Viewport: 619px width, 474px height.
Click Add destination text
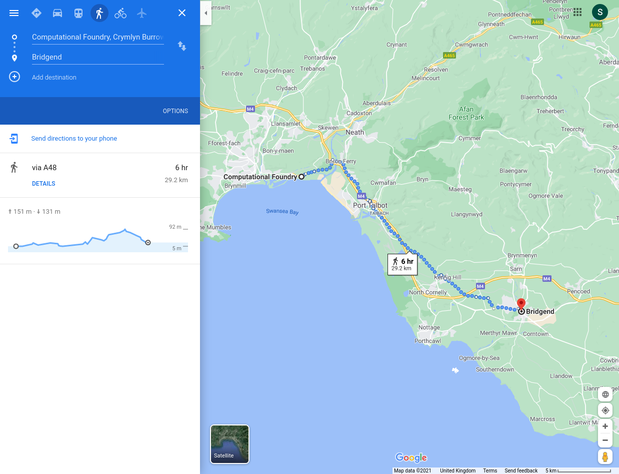54,77
